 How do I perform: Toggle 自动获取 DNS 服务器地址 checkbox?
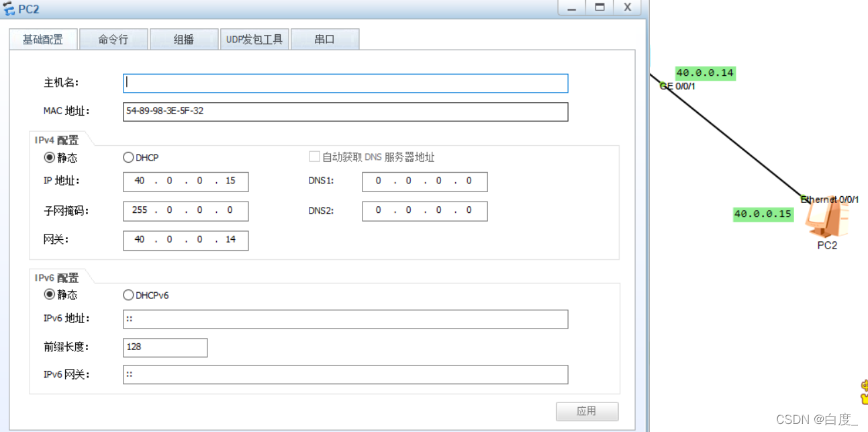click(314, 157)
